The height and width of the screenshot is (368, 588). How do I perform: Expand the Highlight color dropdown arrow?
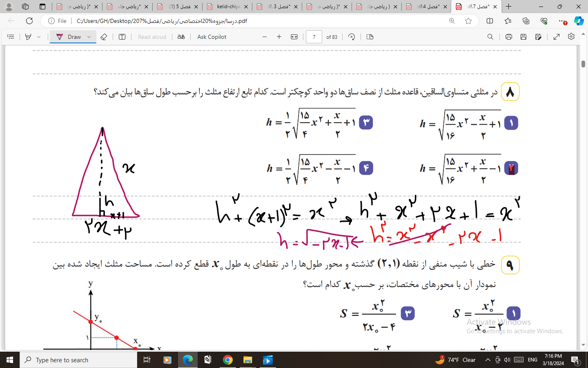coord(39,37)
